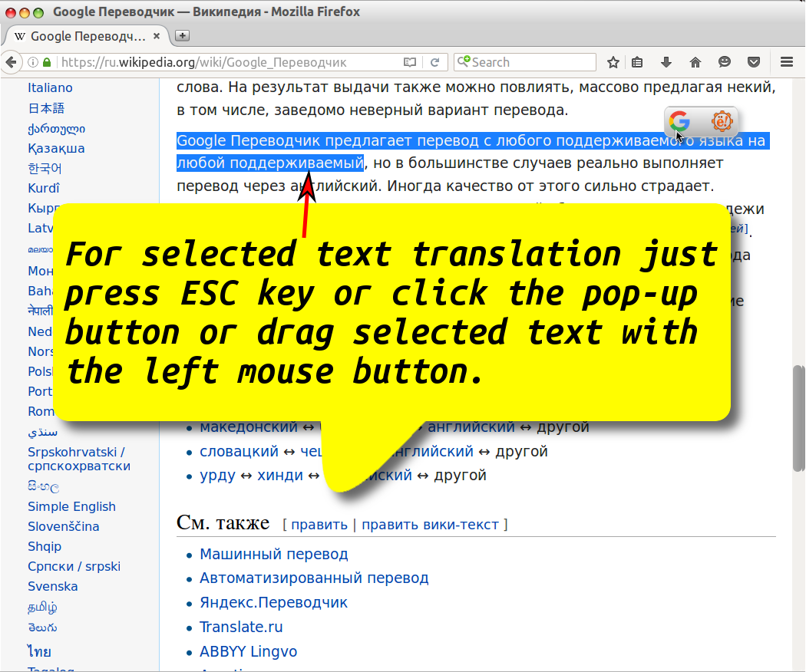Viewport: 806px width, 672px height.
Task: Click the править link in См. также
Action: 319,525
